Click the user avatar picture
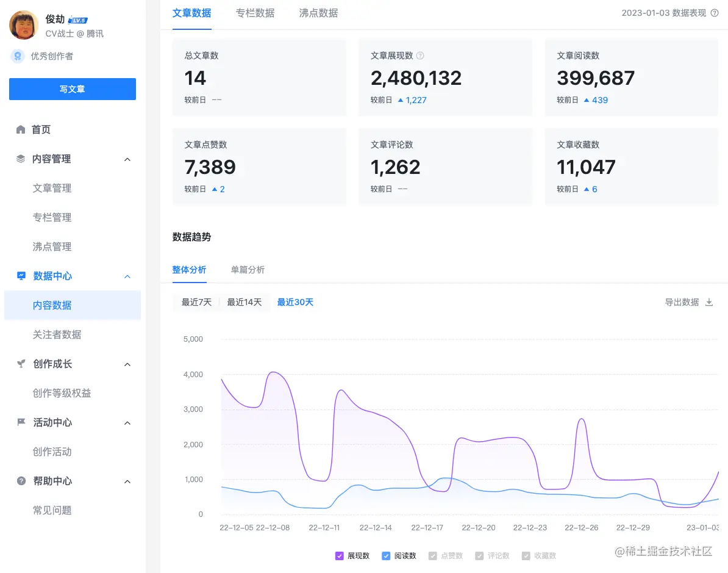 24,25
